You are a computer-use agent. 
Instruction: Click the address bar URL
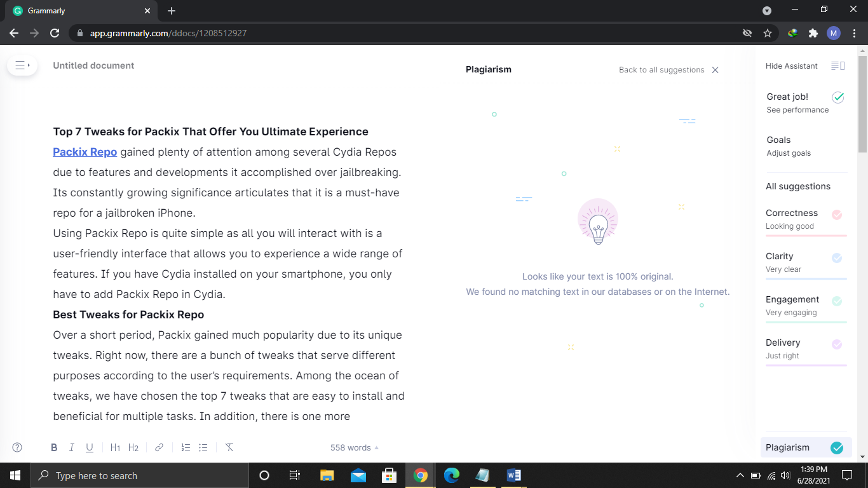tap(168, 33)
